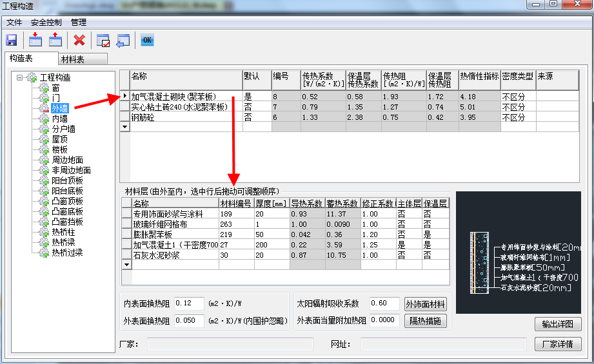Select the 热桥过梁 tree node
This screenshot has height=364, width=594.
[x=68, y=253]
